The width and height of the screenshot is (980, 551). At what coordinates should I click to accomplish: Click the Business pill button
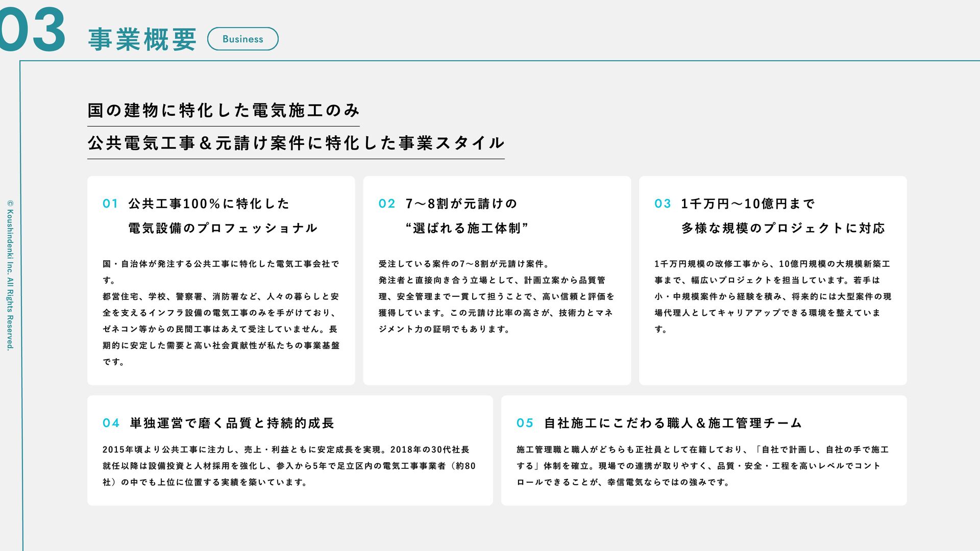click(242, 39)
